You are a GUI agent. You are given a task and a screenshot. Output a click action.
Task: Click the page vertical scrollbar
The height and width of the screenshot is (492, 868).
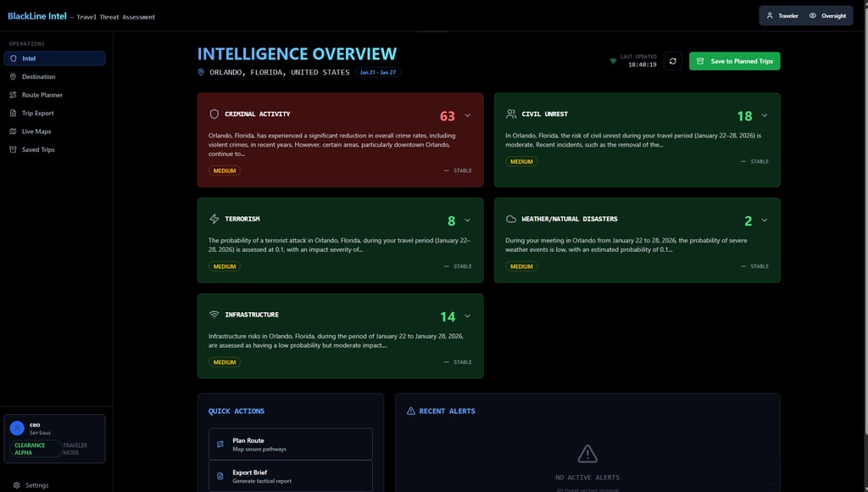[x=865, y=232]
